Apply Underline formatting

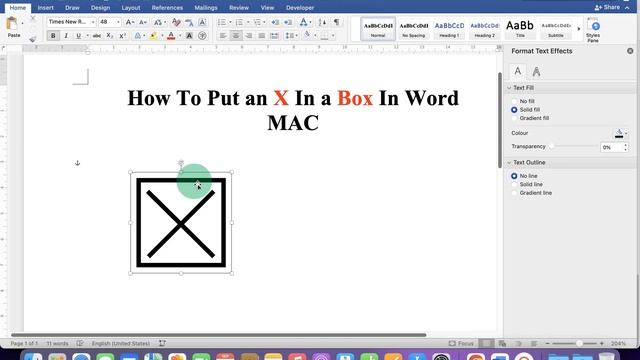click(x=78, y=36)
